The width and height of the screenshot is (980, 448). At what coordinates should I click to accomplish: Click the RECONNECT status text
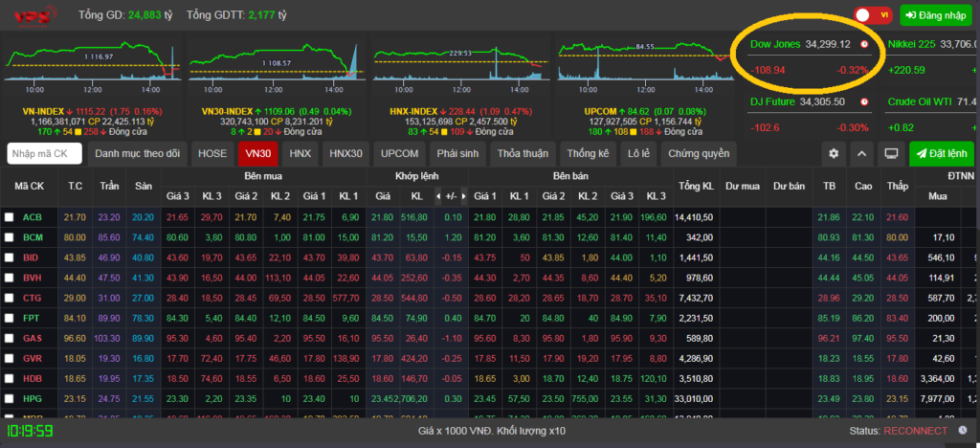[x=915, y=431]
